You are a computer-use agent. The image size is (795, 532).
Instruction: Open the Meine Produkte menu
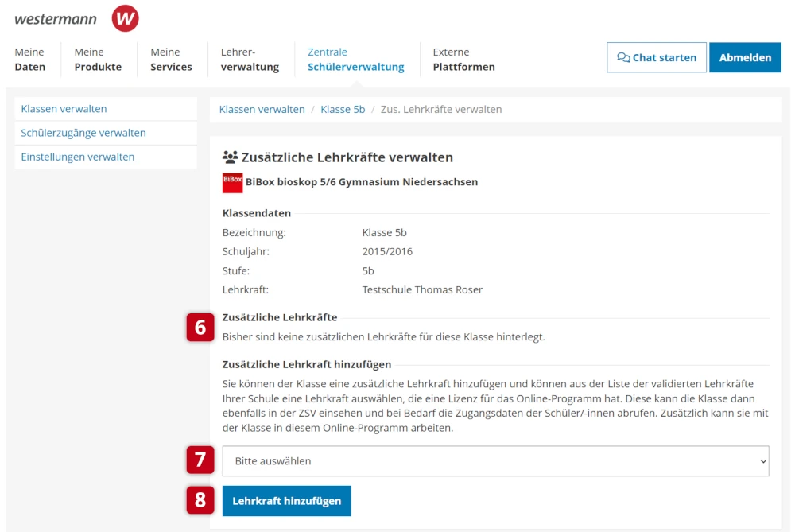click(98, 60)
